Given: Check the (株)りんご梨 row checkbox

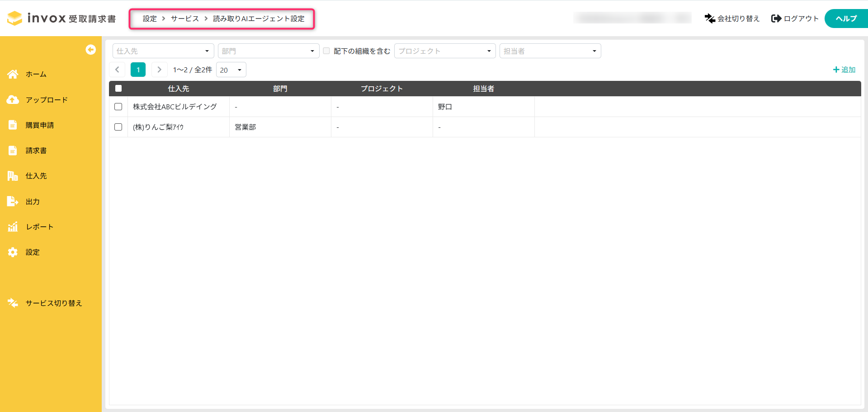Looking at the screenshot, I should (118, 127).
